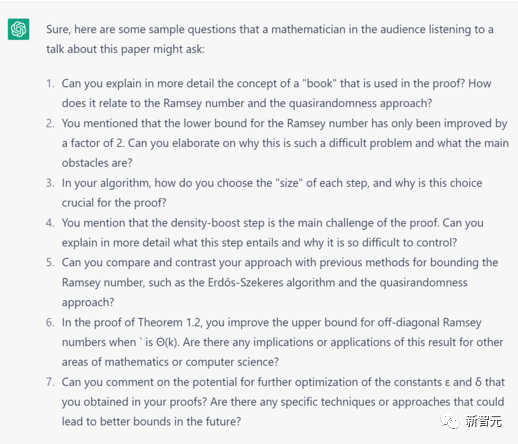This screenshot has width=518, height=444.
Task: Click the text 'Erdős-Szekeres algorithm'
Action: (x=271, y=282)
